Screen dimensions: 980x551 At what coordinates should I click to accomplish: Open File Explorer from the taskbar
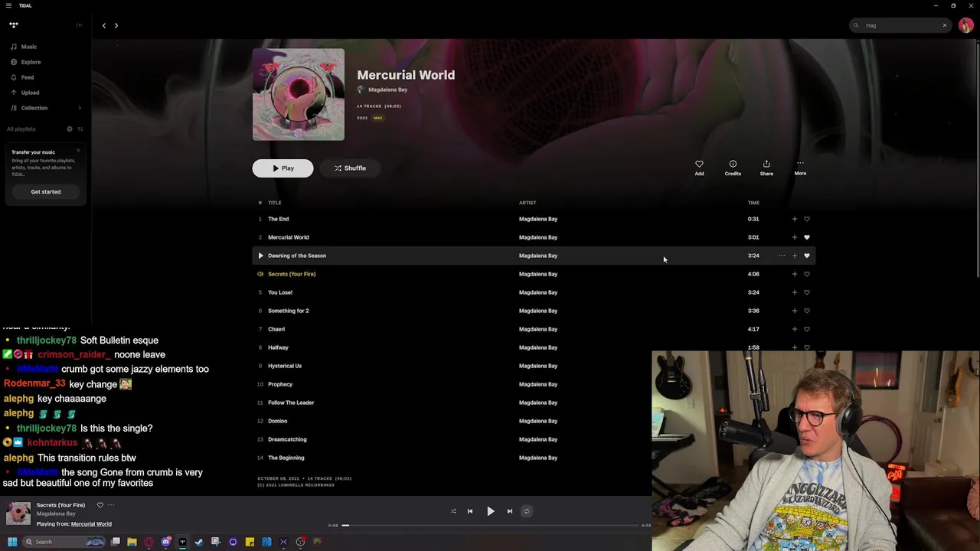(x=132, y=542)
